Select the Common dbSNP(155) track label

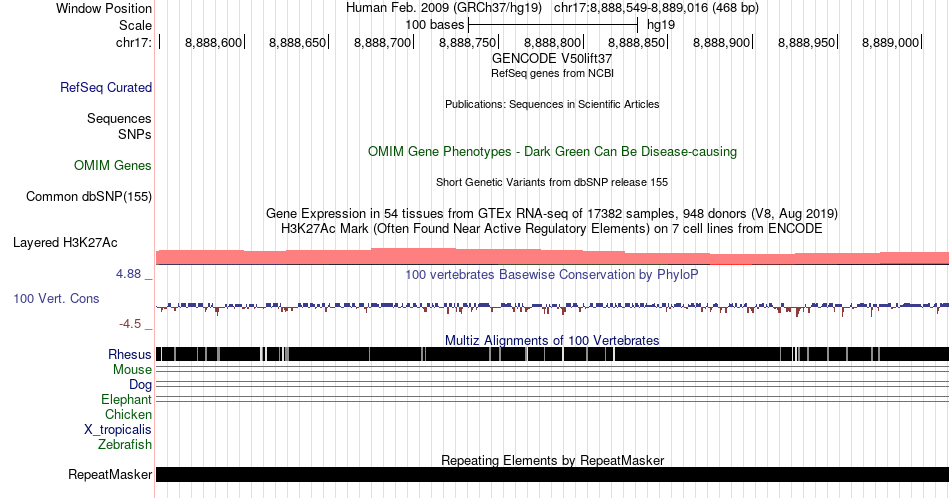coord(89,196)
